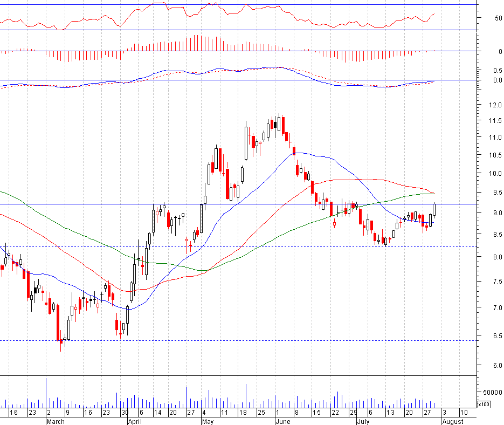
Task: Click the date label 29 near July
Action: [x=354, y=413]
